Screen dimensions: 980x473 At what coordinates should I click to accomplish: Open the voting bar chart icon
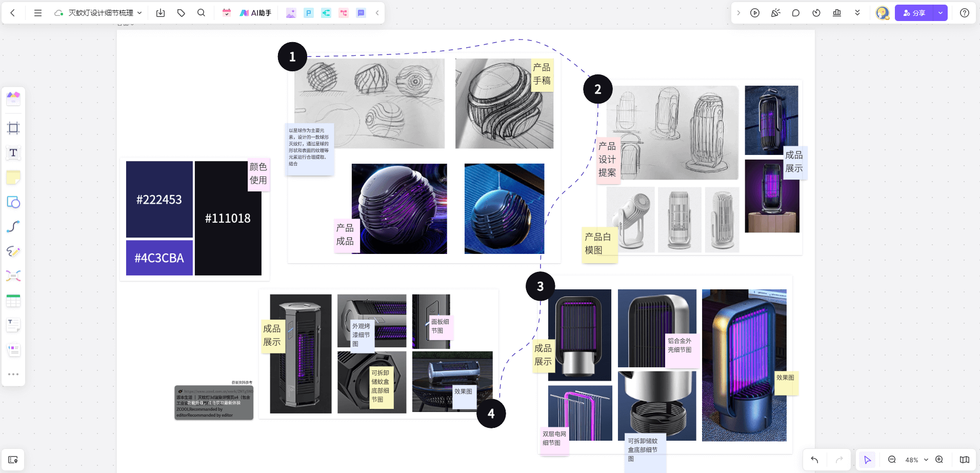[837, 13]
